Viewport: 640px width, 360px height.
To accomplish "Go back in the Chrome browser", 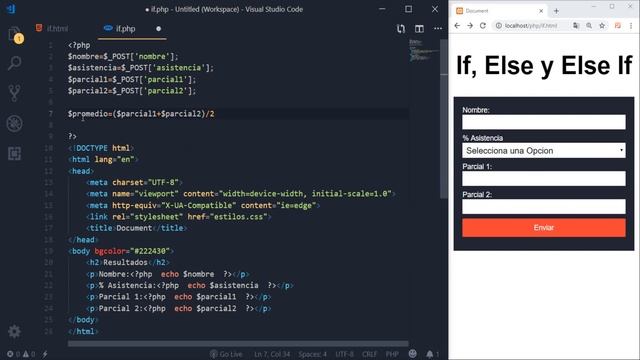I will pyautogui.click(x=457, y=26).
